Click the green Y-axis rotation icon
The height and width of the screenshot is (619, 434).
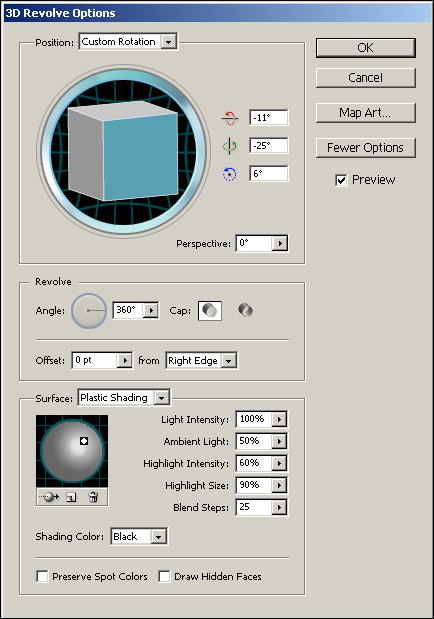[x=229, y=146]
